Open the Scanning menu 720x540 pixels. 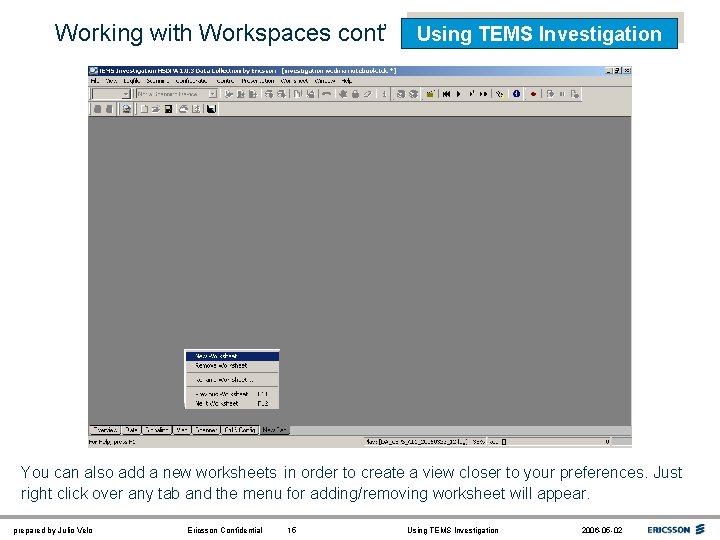pos(158,81)
